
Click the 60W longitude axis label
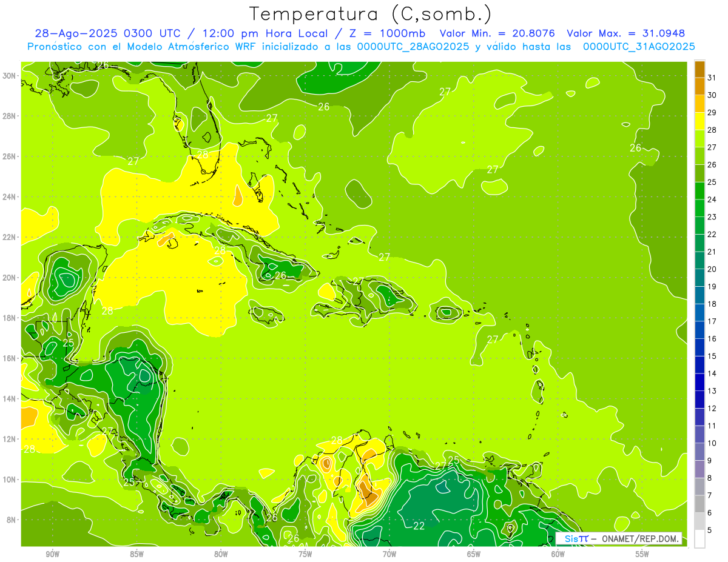click(x=558, y=554)
